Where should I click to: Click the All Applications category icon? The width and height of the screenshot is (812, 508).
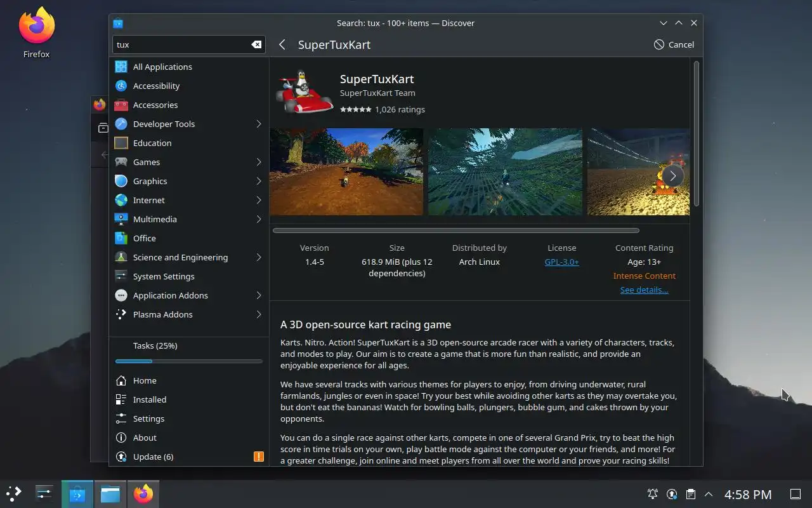pos(121,67)
